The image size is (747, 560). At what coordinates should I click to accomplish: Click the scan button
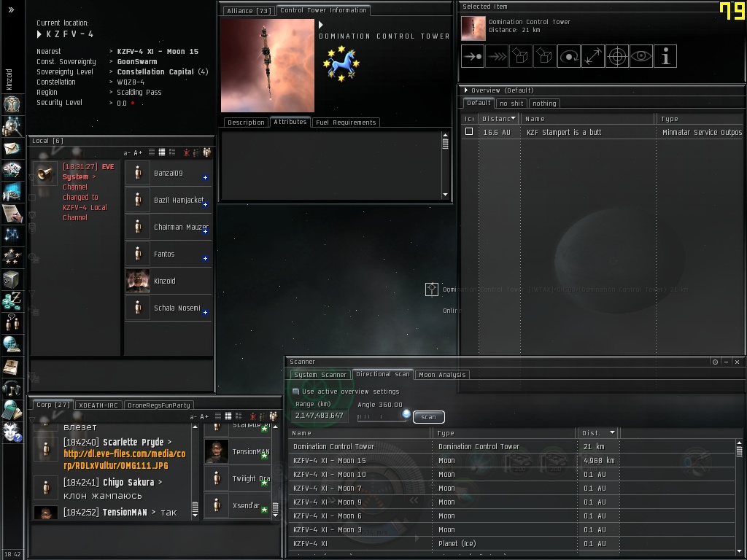click(x=428, y=417)
